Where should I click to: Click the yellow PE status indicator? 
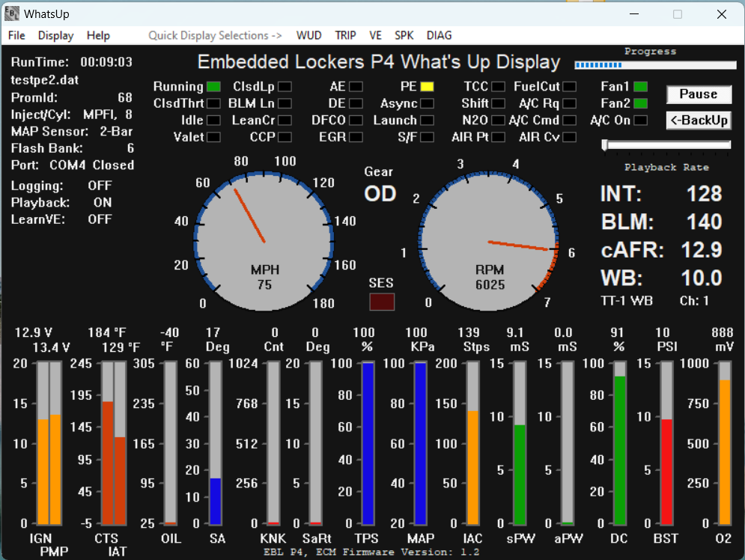427,87
